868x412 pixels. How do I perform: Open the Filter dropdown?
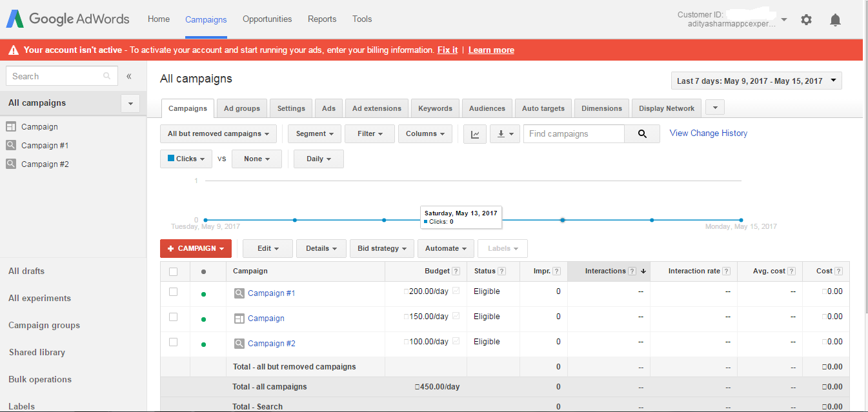coord(370,134)
